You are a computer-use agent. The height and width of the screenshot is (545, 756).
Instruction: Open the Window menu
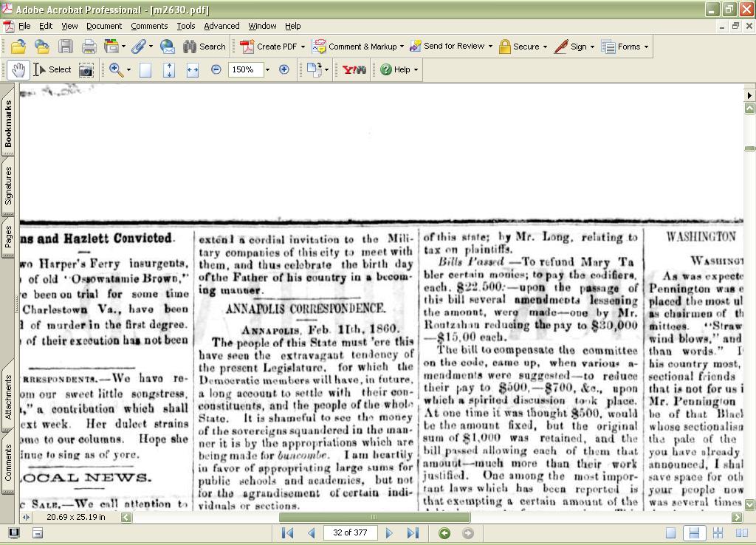(x=262, y=26)
